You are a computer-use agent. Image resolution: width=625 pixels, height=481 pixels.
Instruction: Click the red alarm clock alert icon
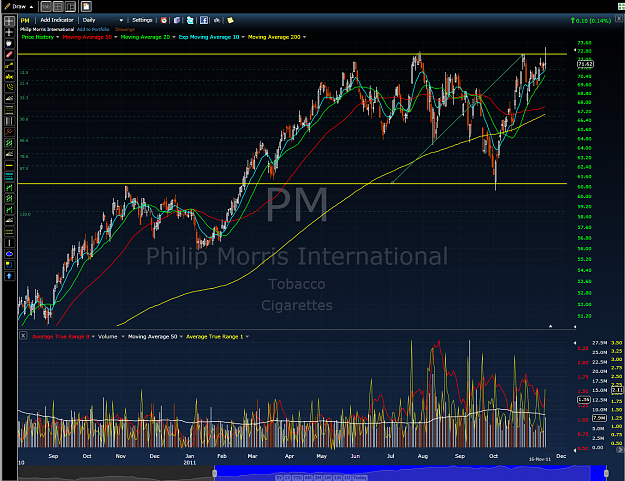(x=164, y=20)
